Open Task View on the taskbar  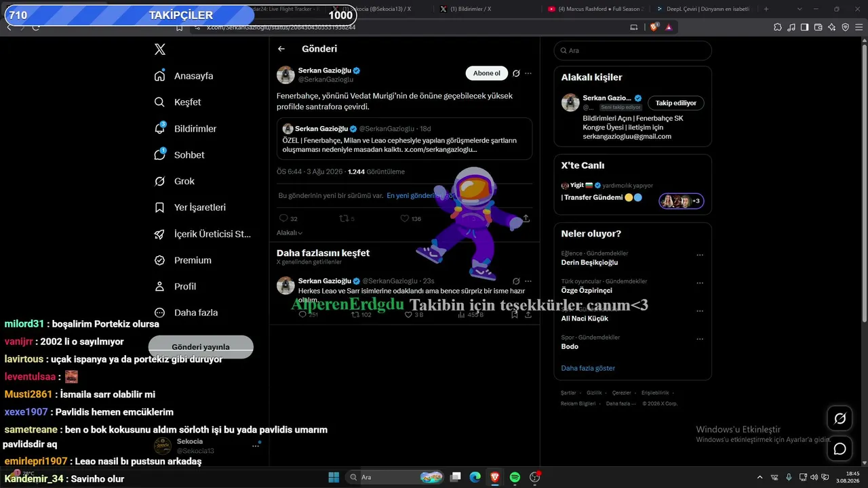coord(456,477)
